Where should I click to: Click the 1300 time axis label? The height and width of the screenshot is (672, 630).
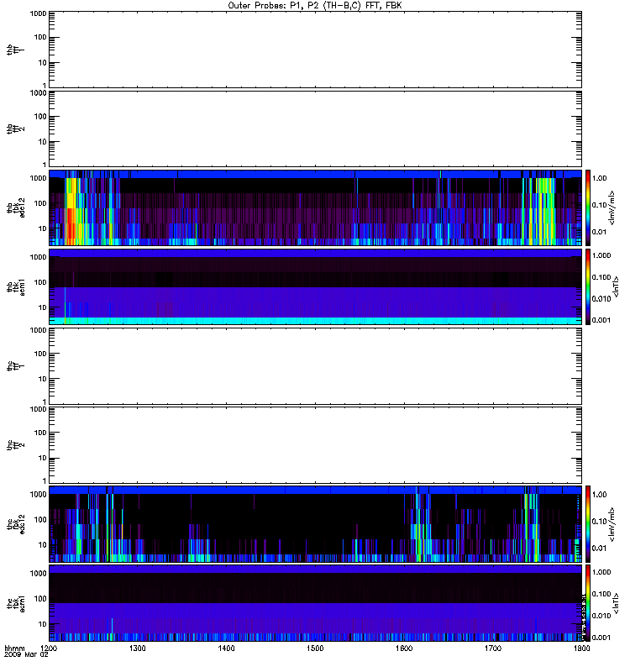click(x=138, y=648)
